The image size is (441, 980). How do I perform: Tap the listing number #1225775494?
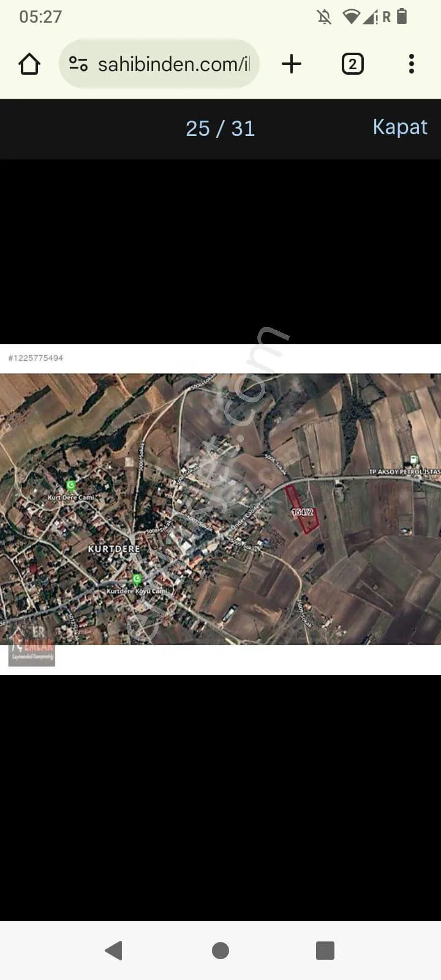(36, 358)
